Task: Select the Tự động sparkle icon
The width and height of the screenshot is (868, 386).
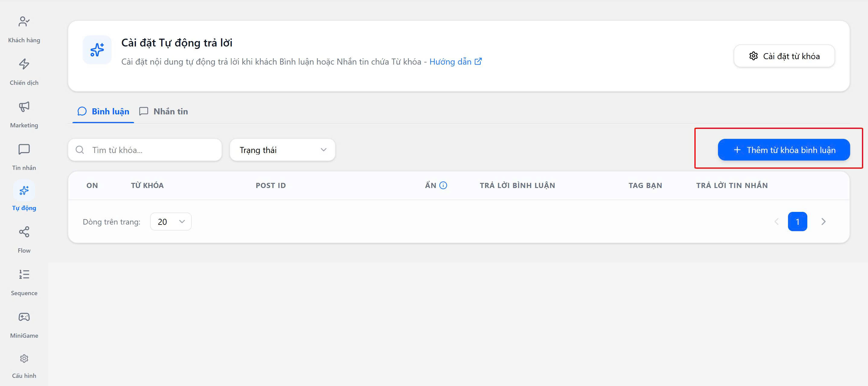Action: (x=24, y=191)
